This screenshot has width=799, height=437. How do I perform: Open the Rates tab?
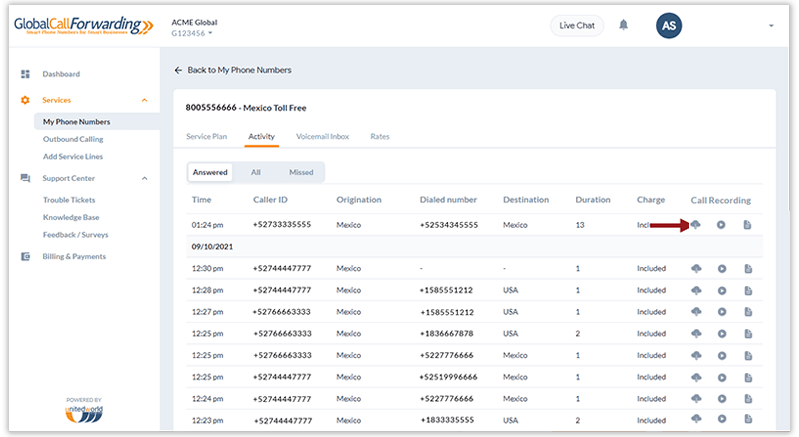click(x=380, y=136)
